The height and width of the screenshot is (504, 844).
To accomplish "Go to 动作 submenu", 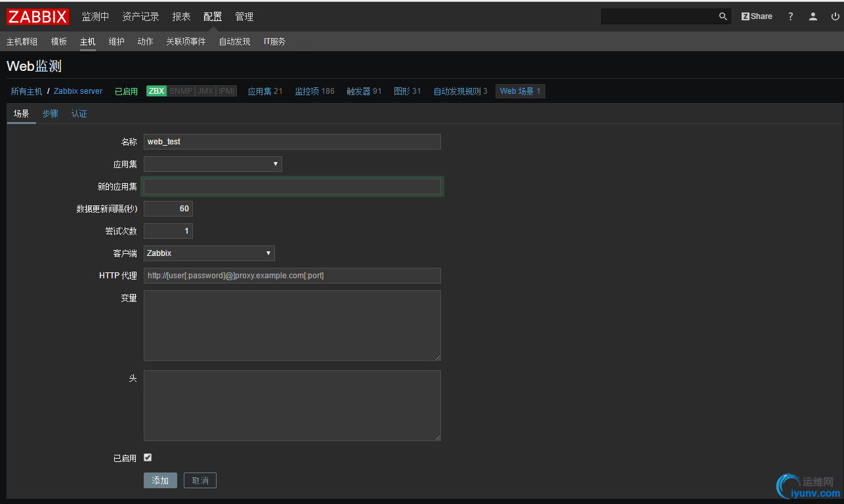I will [145, 41].
